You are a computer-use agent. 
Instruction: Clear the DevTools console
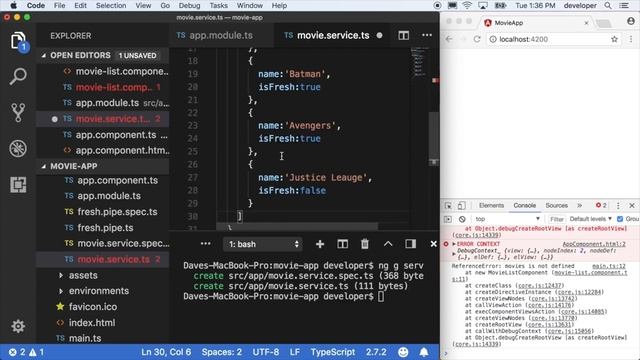[462, 219]
